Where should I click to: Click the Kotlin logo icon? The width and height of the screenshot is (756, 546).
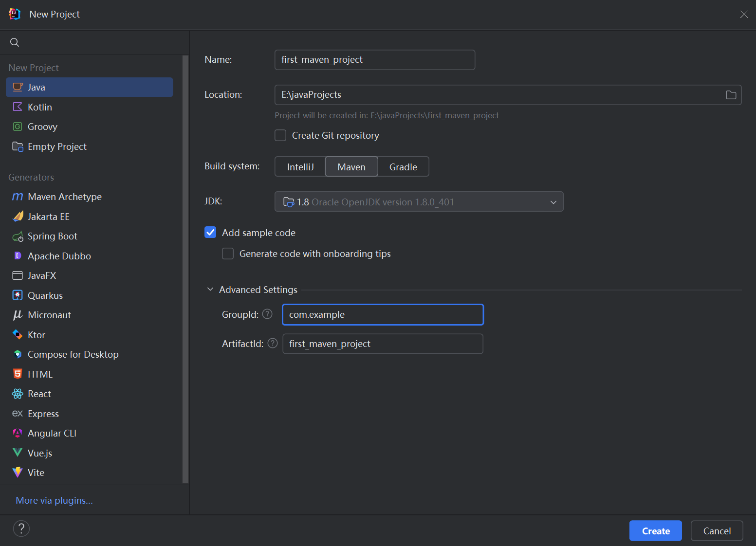(18, 107)
